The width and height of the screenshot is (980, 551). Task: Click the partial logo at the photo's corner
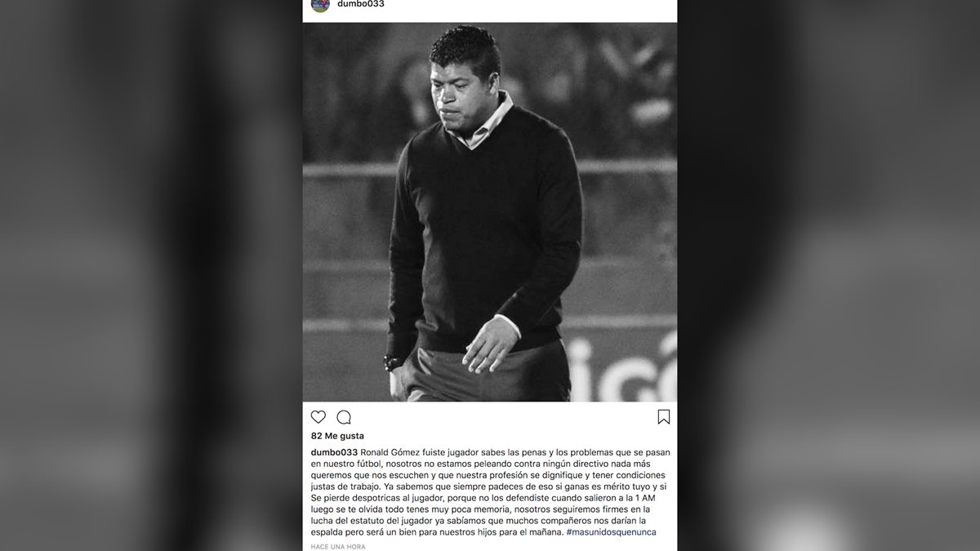[625, 367]
